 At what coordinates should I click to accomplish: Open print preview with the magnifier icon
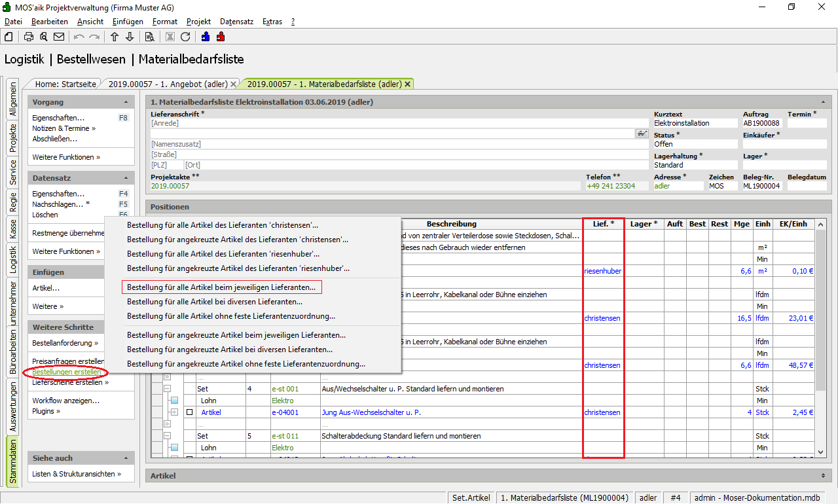point(44,37)
